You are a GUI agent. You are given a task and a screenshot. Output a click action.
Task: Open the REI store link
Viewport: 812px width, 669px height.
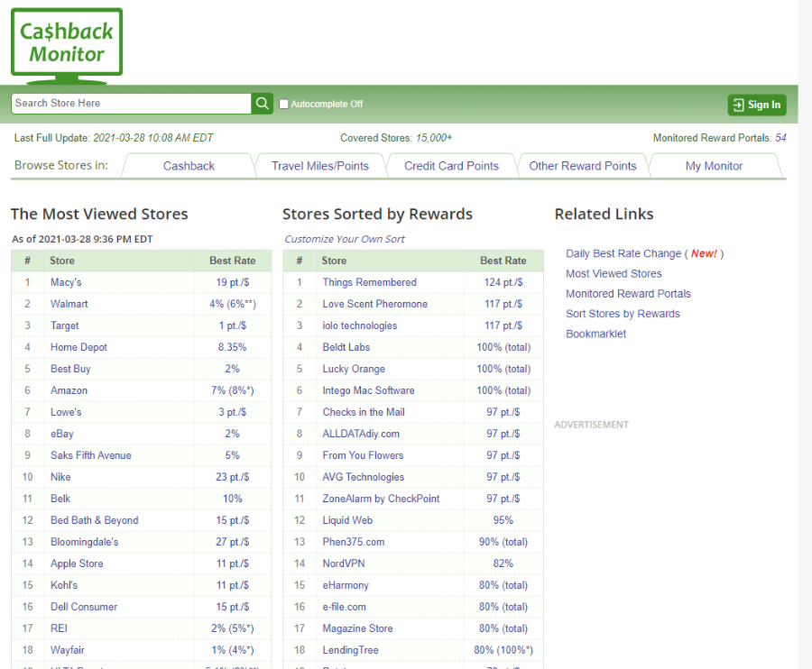59,628
